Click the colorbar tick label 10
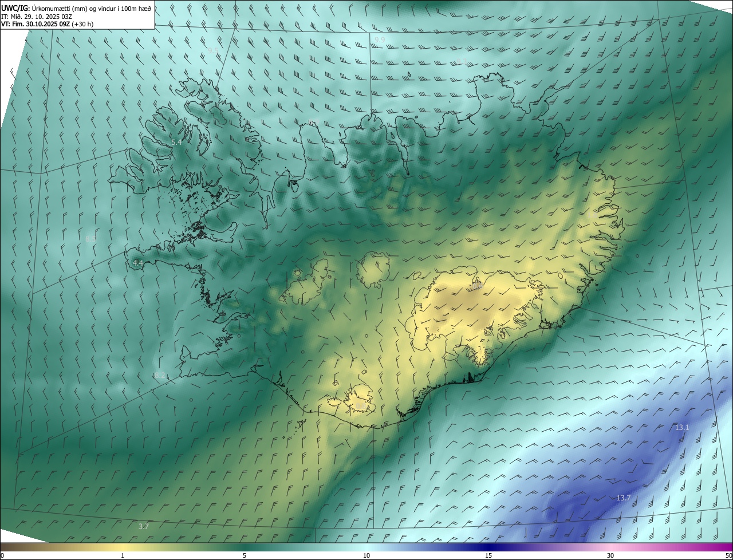Screen dimensions: 733x560 tap(366, 555)
